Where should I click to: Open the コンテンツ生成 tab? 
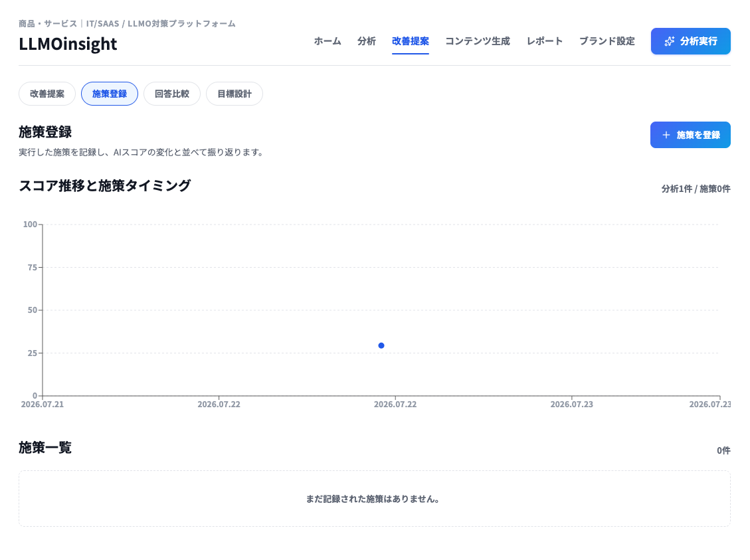[478, 41]
